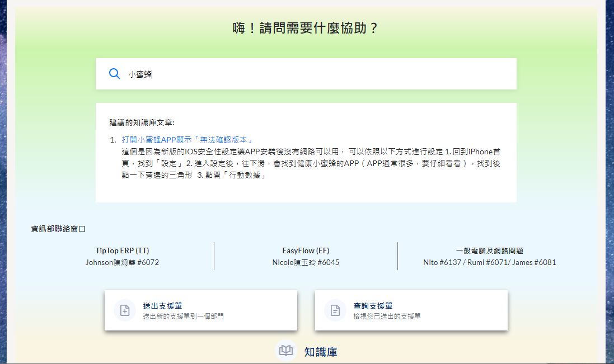This screenshot has height=364, width=614.
Task: Click the 資訊部聯絡窗口 label
Action: [x=58, y=229]
